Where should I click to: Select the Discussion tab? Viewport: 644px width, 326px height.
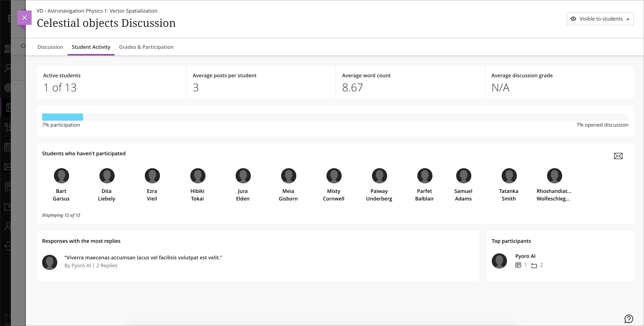tap(50, 47)
